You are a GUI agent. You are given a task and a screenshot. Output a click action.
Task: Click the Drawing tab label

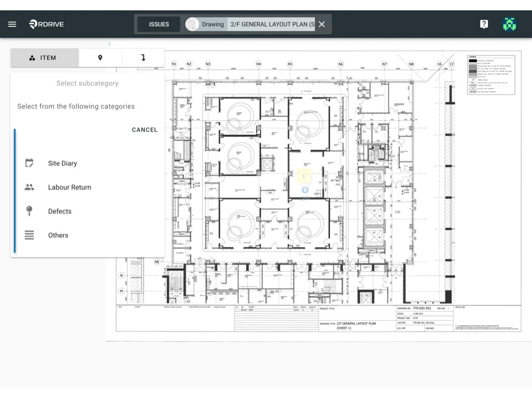[212, 24]
